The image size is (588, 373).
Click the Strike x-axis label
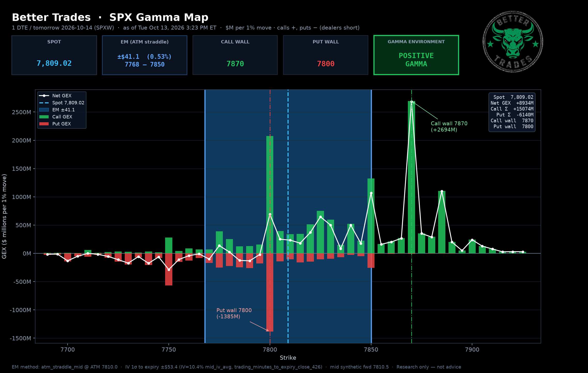(288, 358)
